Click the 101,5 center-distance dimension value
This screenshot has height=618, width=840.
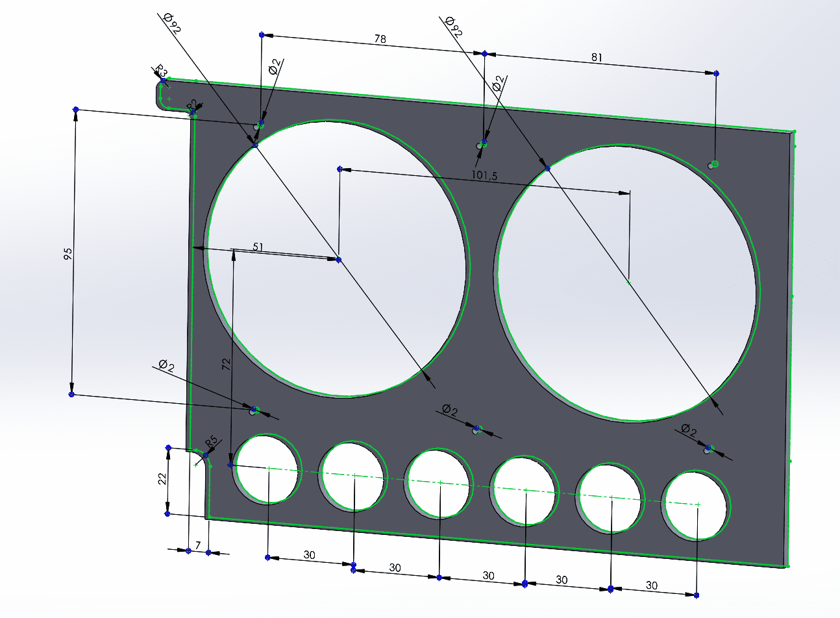(x=485, y=175)
